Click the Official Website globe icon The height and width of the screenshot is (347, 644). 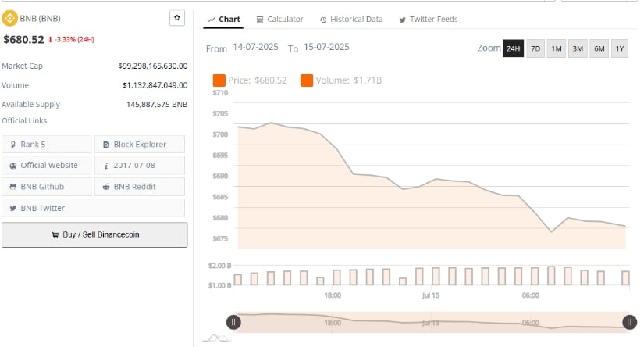13,166
